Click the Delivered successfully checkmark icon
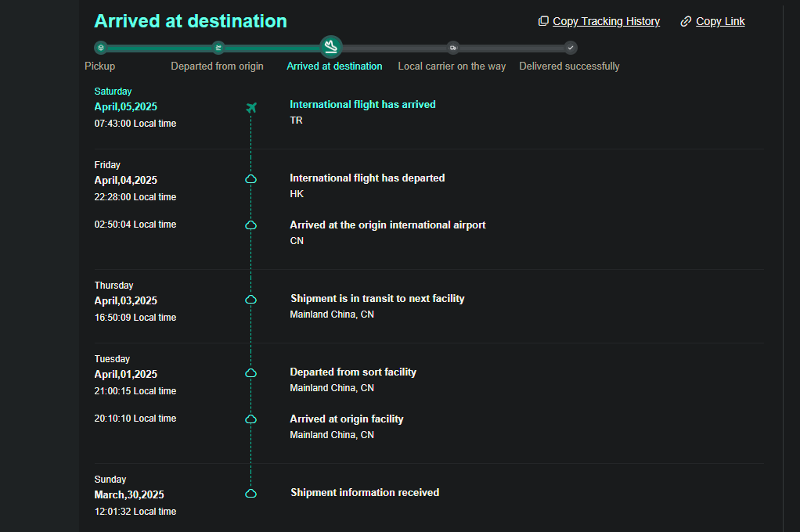Image resolution: width=800 pixels, height=532 pixels. [x=571, y=48]
